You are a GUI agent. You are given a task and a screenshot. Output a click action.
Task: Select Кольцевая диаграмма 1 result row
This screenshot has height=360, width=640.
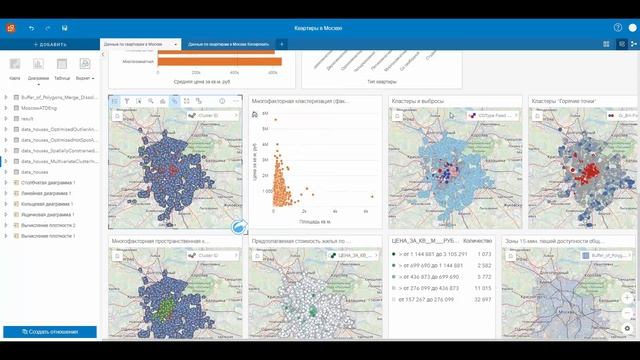click(x=50, y=204)
